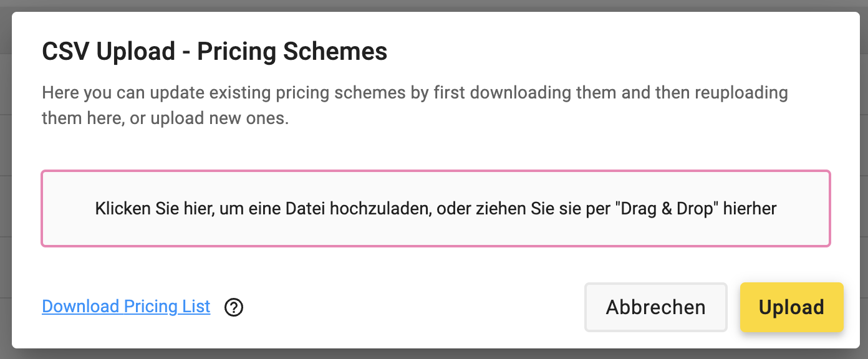Click the circled question mark icon
This screenshot has height=359, width=868.
click(234, 307)
